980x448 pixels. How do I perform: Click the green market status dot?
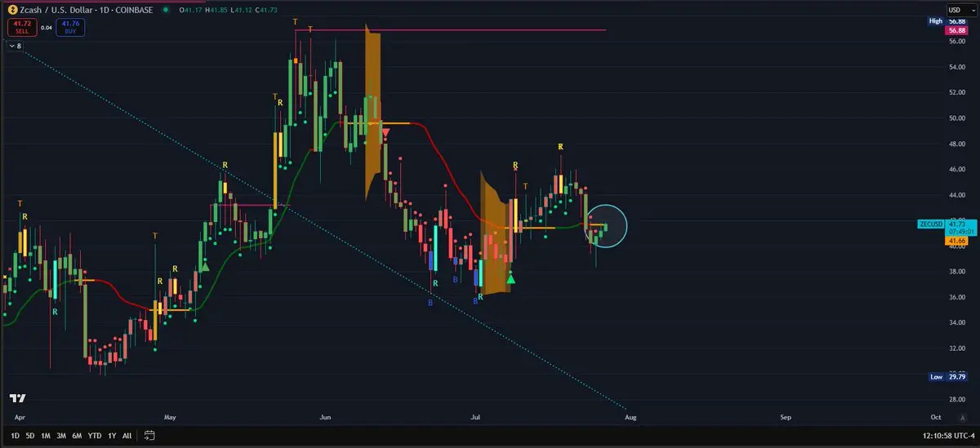(x=166, y=10)
